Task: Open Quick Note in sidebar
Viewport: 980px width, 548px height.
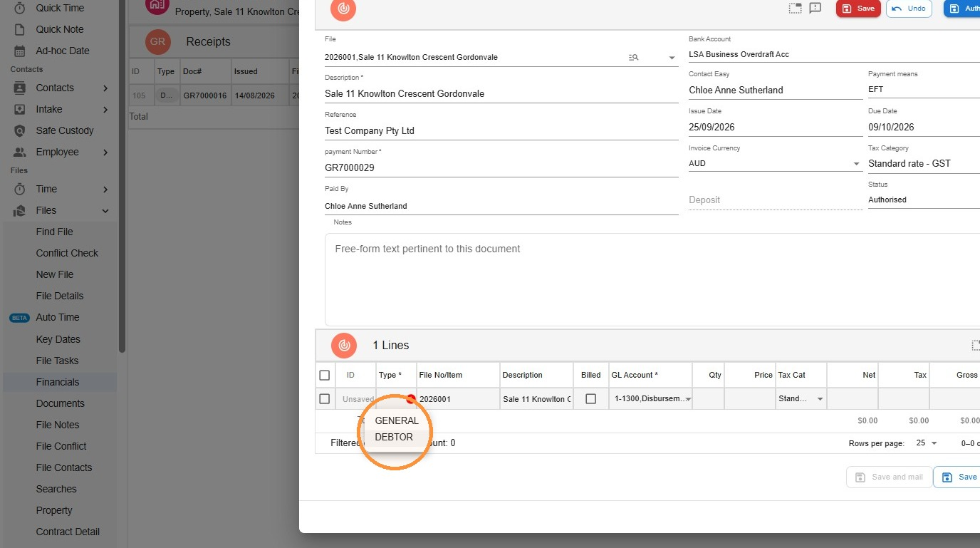Action: (x=60, y=29)
